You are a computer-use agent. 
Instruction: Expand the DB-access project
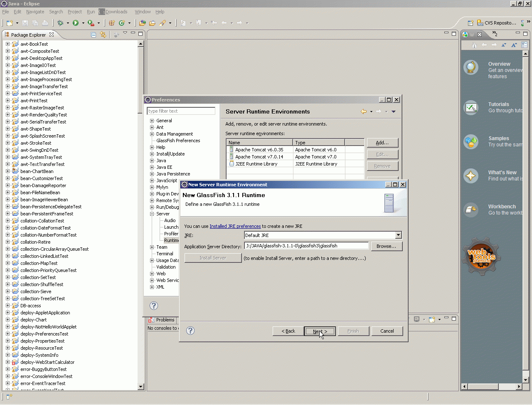7,306
